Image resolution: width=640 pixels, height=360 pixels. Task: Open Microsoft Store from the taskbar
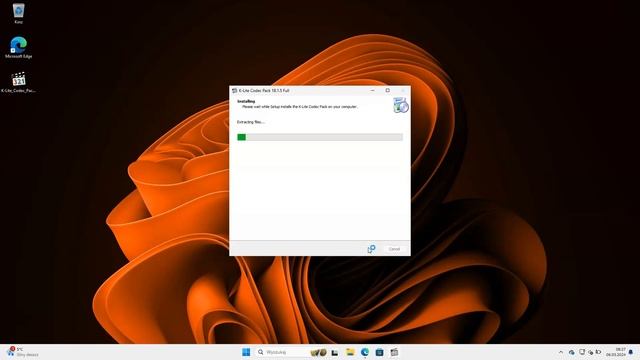click(379, 352)
